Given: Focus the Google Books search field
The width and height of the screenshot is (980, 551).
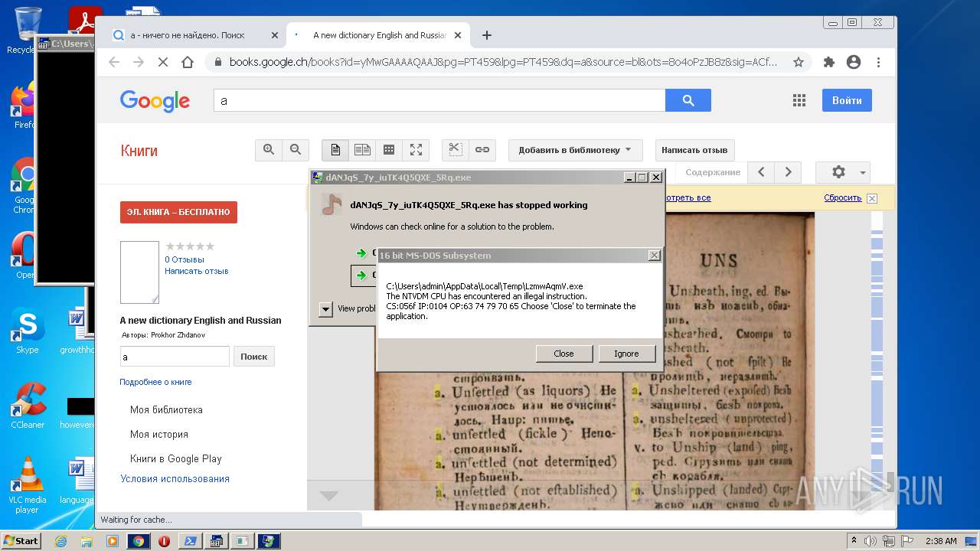Looking at the screenshot, I should tap(439, 100).
